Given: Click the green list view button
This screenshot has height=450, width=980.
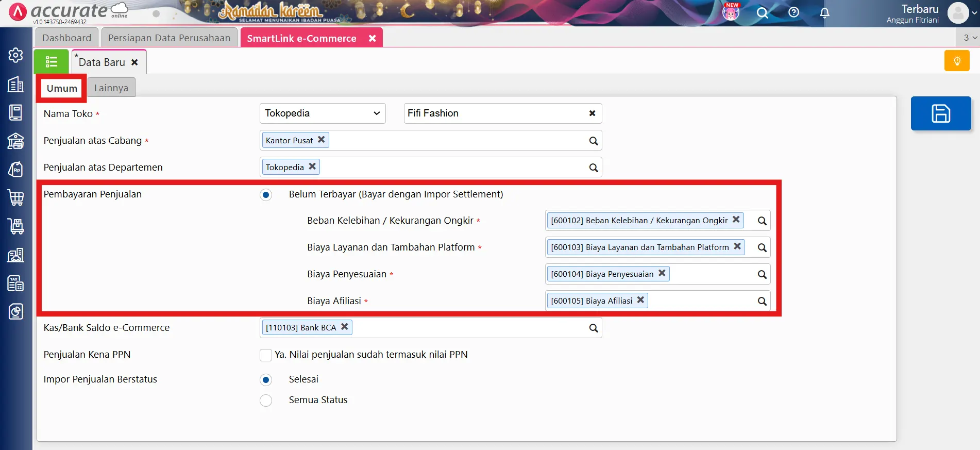Looking at the screenshot, I should tap(51, 62).
